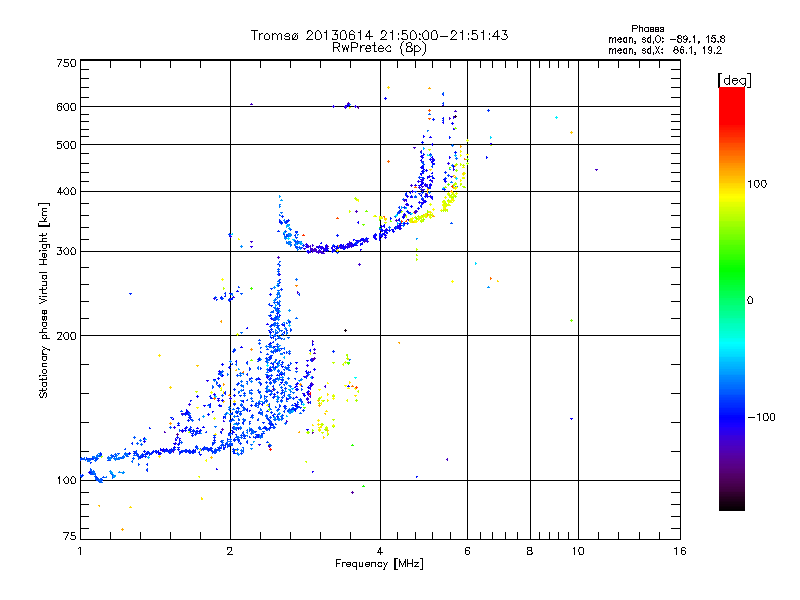This screenshot has width=800, height=600.
Task: Click the y-axis tick label "750"
Action: [x=67, y=63]
